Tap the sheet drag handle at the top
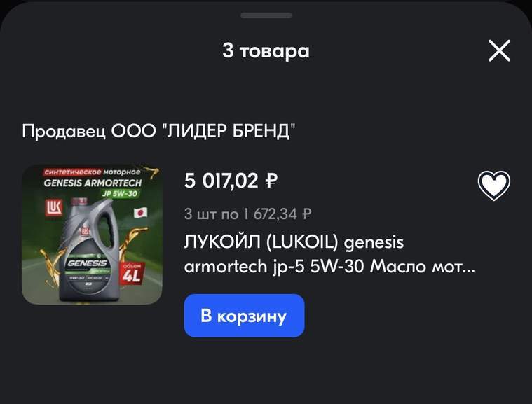 pos(266,15)
